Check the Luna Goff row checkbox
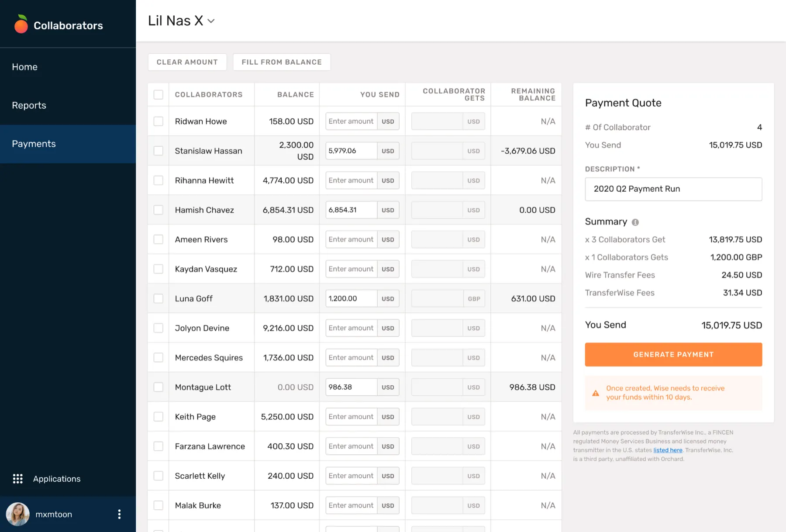786x532 pixels. pyautogui.click(x=159, y=298)
